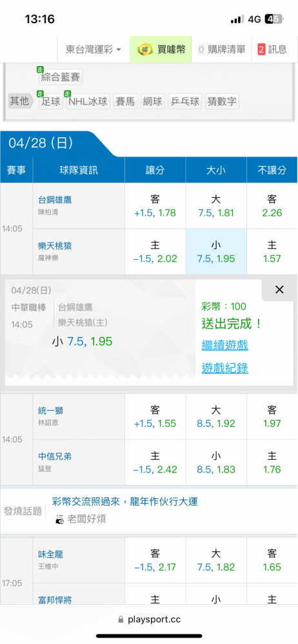Select NHL冰球 sport category
This screenshot has width=298, height=644.
[88, 101]
